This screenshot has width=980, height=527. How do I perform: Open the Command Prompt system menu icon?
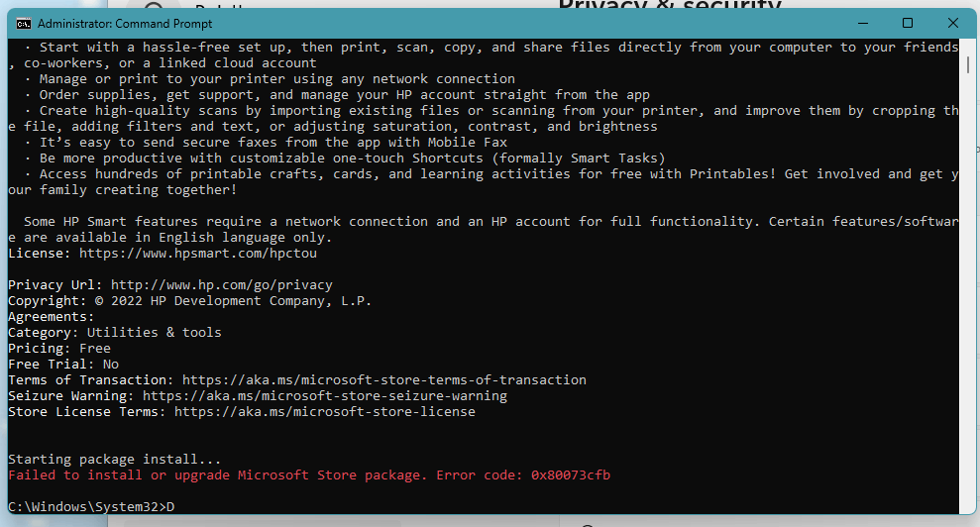click(24, 24)
